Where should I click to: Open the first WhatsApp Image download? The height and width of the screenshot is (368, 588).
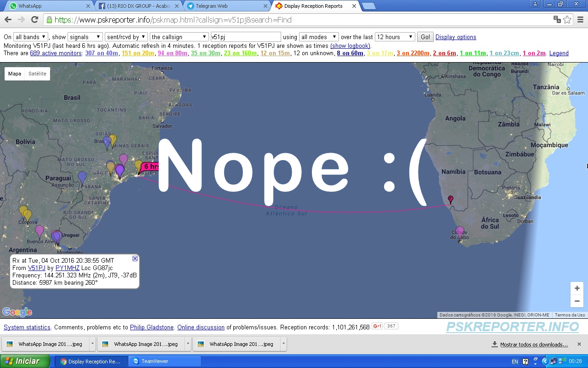(45, 344)
